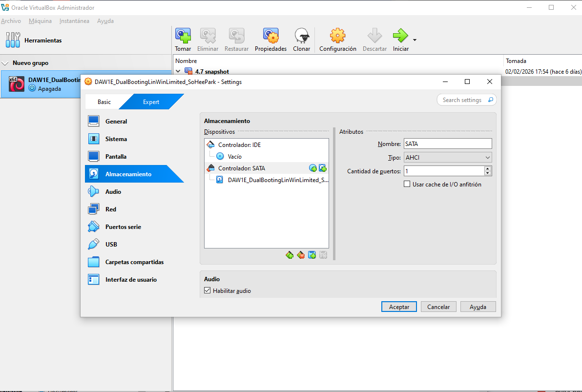Click the Ayuda button in Settings dialog

pos(478,307)
